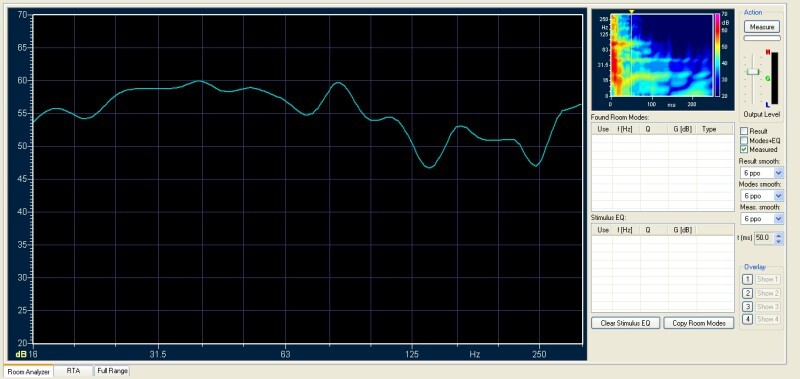Select overlay slot 4 button
The image size is (800, 379).
(x=747, y=319)
